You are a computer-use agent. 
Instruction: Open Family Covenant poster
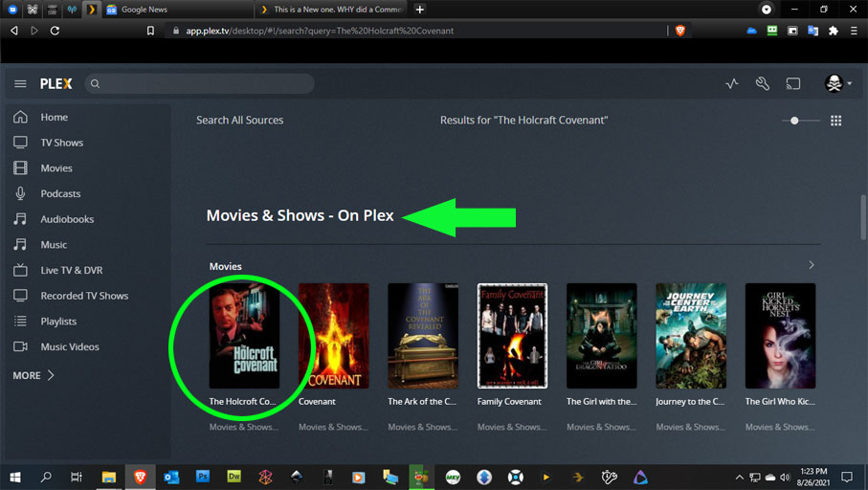[x=512, y=336]
